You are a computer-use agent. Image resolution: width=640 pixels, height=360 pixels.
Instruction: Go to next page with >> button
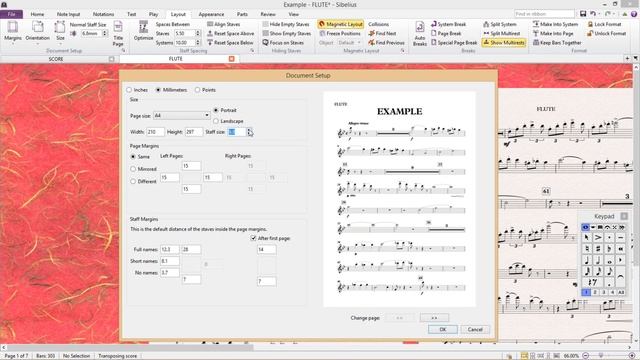click(434, 318)
